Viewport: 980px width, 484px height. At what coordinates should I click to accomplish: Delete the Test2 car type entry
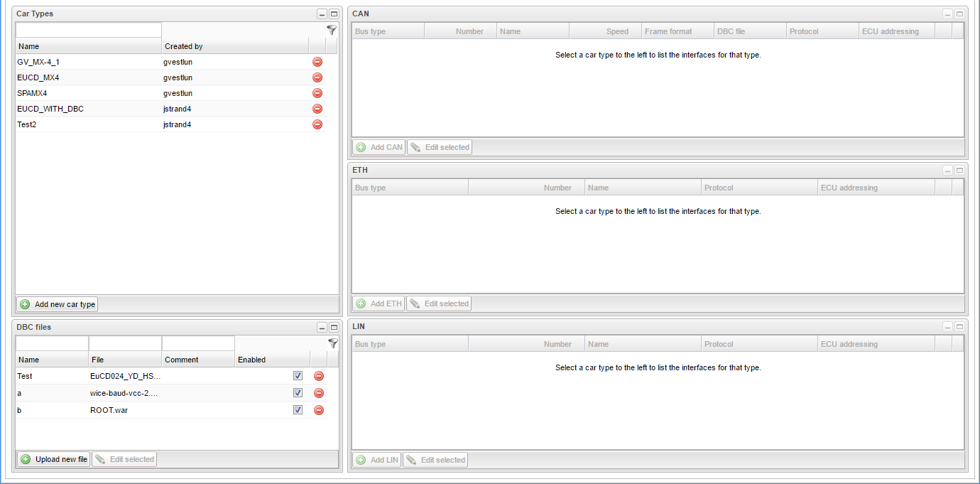tap(317, 124)
